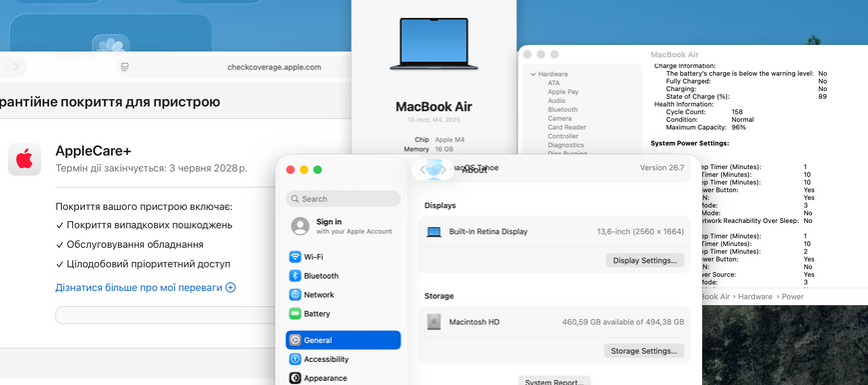
Task: Click the MacBook Air laptop image
Action: click(434, 44)
